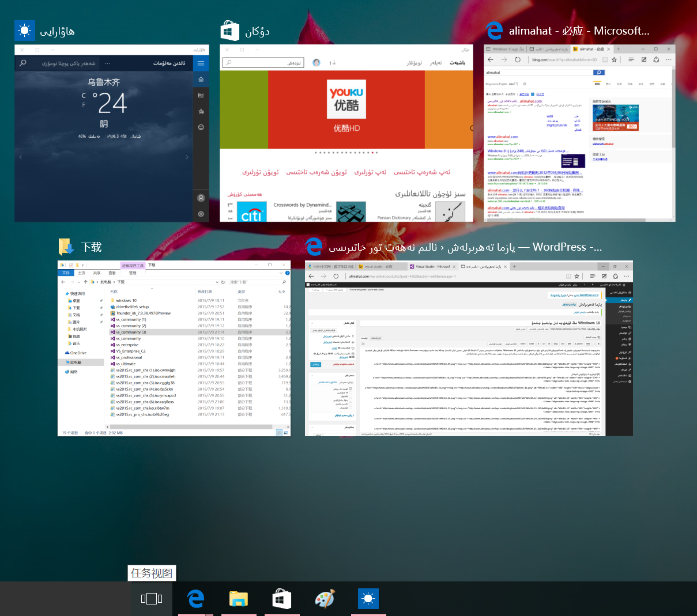Click the Youku 优酷HD banner in Store preview
697x616 pixels.
point(346,109)
